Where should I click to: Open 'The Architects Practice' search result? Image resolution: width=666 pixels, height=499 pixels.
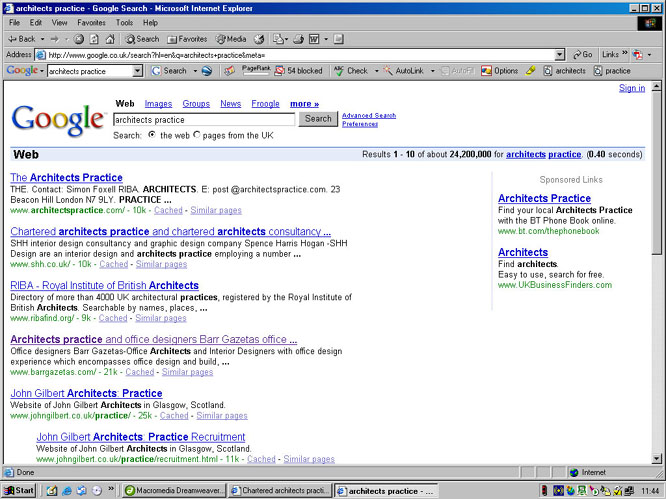point(66,178)
